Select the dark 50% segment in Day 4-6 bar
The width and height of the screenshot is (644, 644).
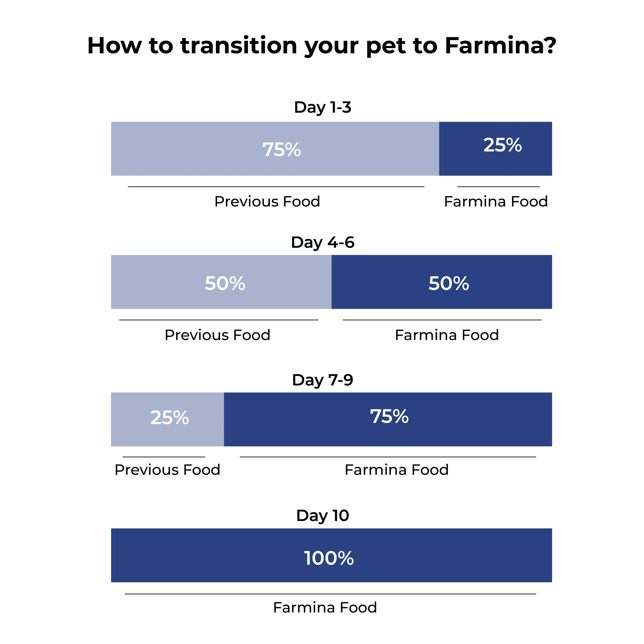[442, 282]
